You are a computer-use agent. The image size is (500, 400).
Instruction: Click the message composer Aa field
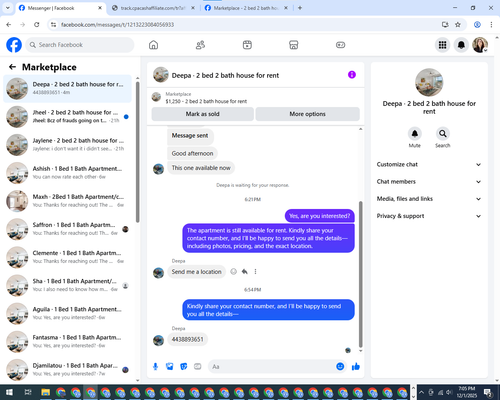277,367
